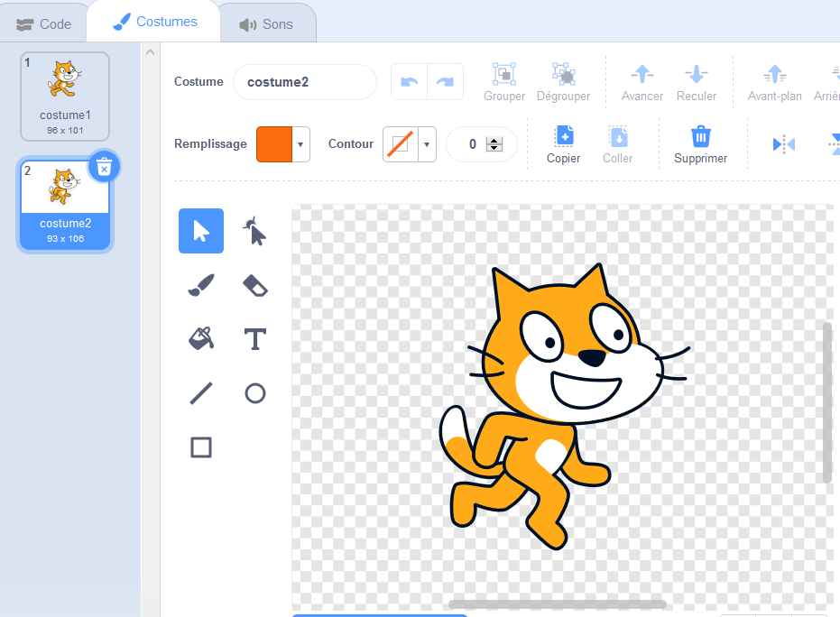Viewport: 840px width, 617px height.
Task: Undo the last action with undo arrow
Action: pyautogui.click(x=410, y=82)
